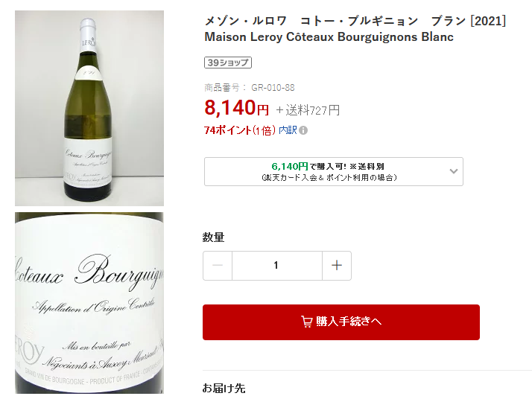Click the info icon beside 内訳
The image size is (532, 399).
tap(303, 130)
